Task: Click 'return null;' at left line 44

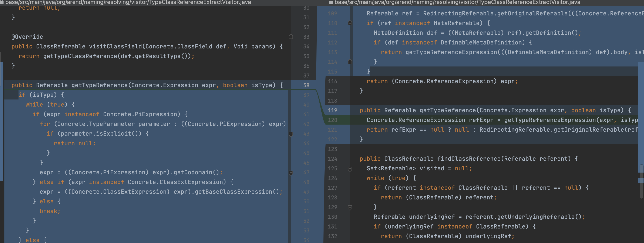Action: 74,143
